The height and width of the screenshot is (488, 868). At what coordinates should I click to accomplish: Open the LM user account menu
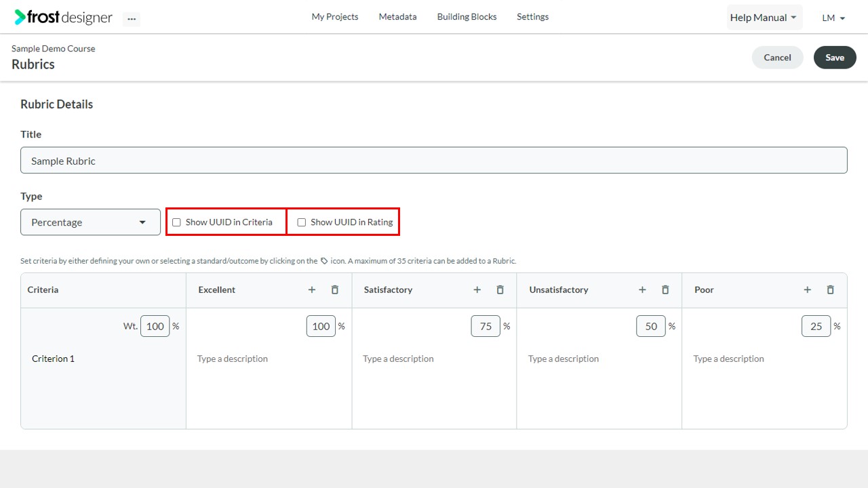tap(833, 18)
